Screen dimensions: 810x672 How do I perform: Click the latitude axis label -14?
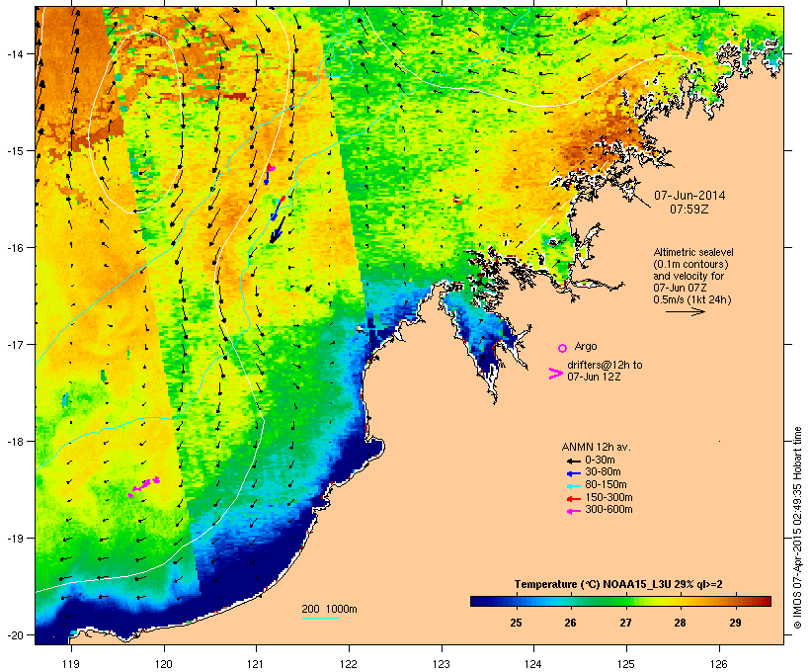14,53
